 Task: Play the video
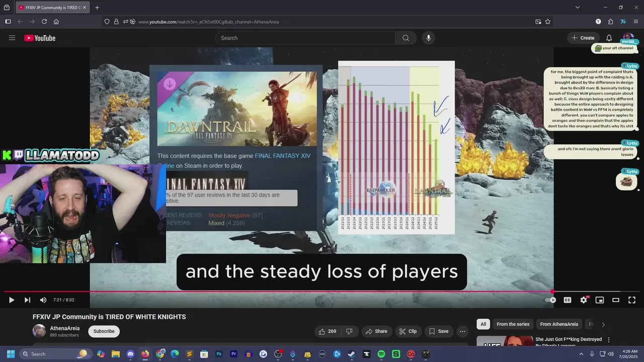(12, 300)
